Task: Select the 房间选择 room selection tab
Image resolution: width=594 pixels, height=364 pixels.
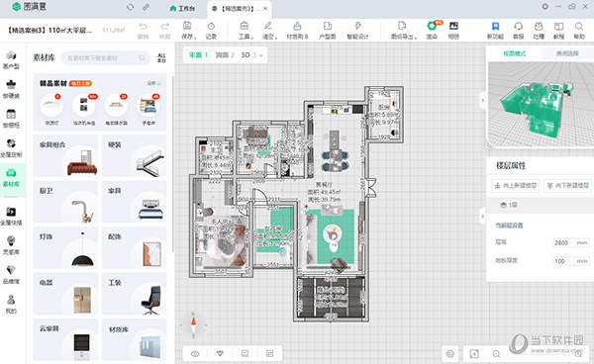Action: 567,53
